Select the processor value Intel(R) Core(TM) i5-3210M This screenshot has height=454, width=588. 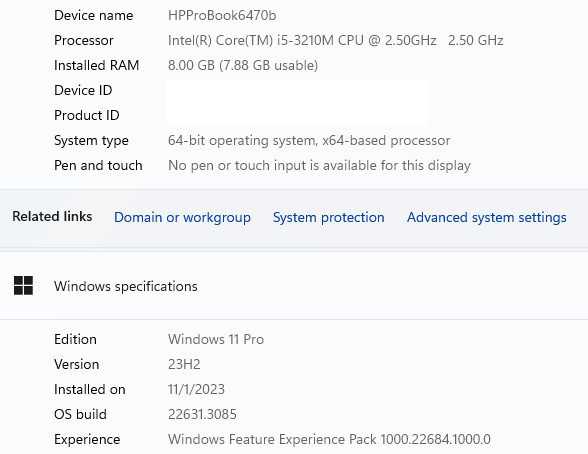tap(336, 40)
